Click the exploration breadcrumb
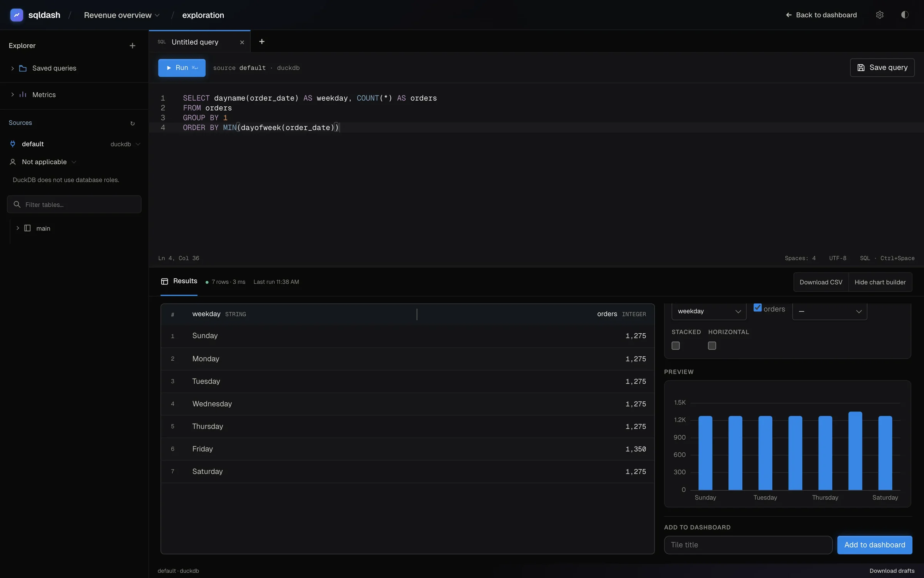This screenshot has width=924, height=578. [203, 15]
